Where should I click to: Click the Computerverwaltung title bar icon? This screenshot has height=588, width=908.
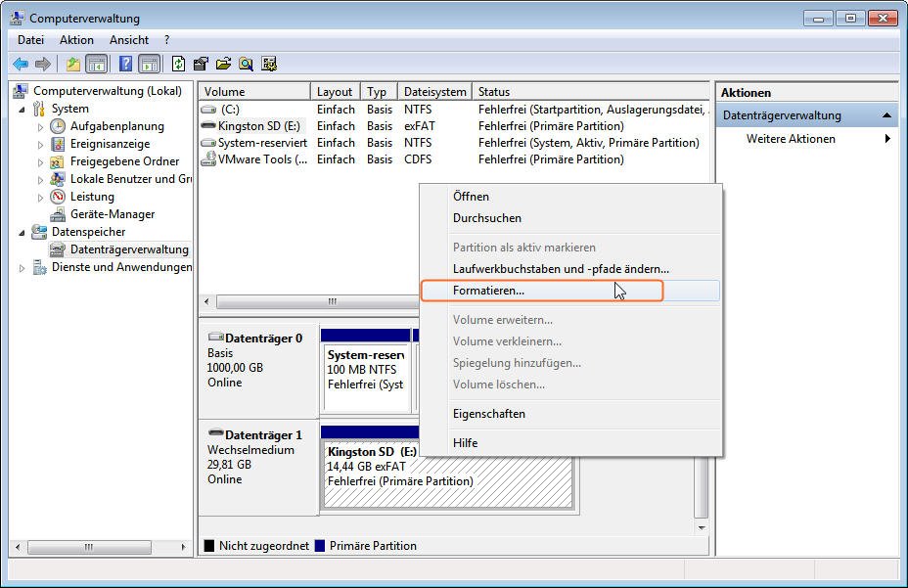tap(18, 18)
